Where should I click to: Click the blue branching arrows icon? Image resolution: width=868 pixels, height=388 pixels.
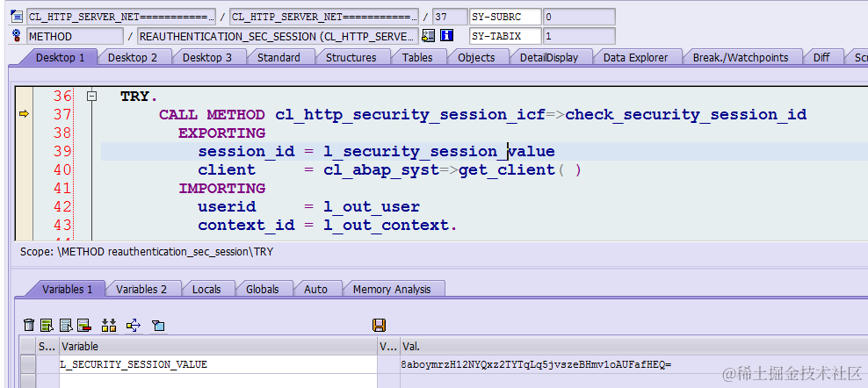(x=134, y=325)
